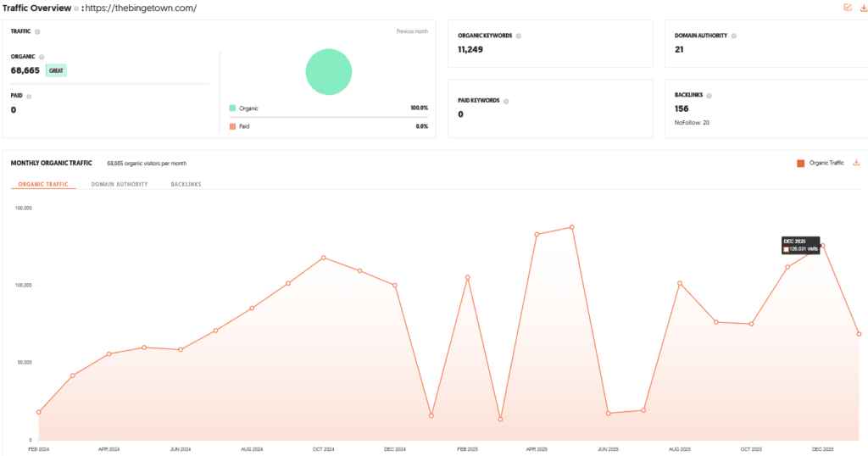Click the edit report icon at top right
Image resolution: width=868 pixels, height=456 pixels.
(848, 8)
